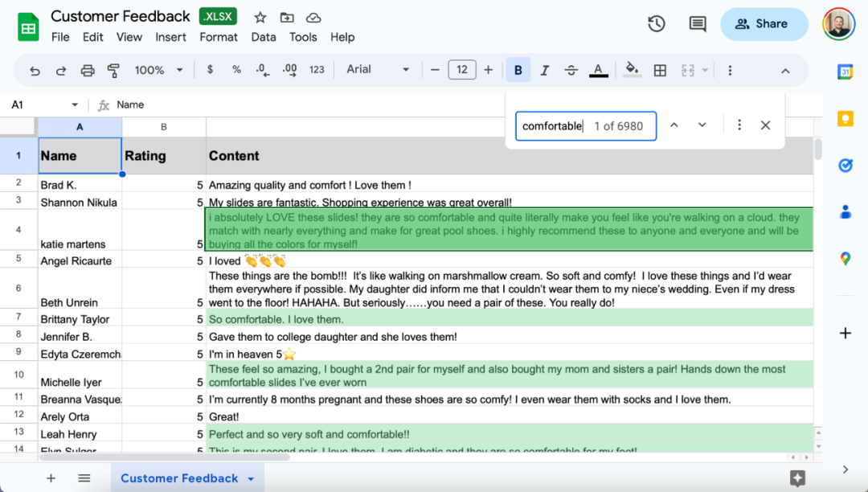This screenshot has width=868, height=492.
Task: Click the move to folder icon
Action: tap(287, 18)
